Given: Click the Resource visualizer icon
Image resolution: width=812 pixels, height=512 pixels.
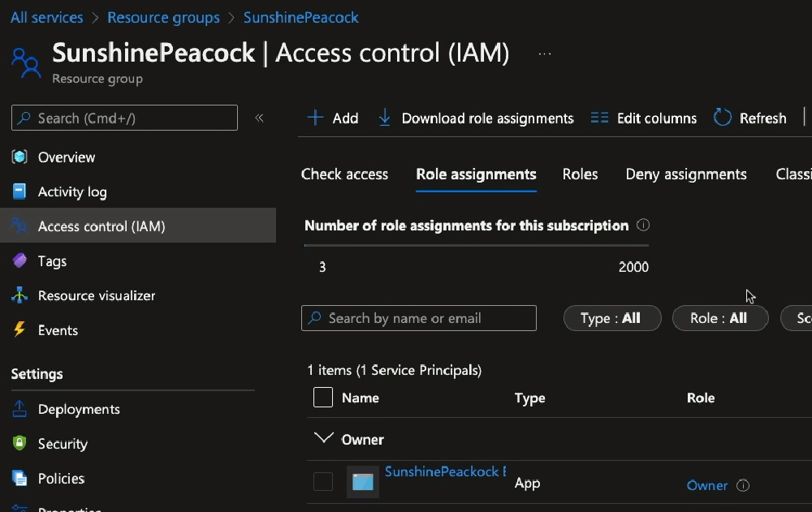Looking at the screenshot, I should point(19,295).
